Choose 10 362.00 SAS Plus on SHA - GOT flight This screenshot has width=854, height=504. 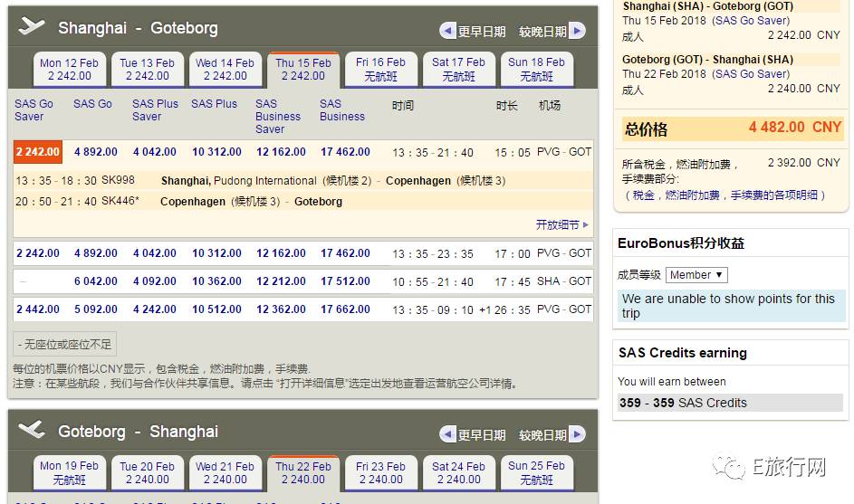point(216,281)
